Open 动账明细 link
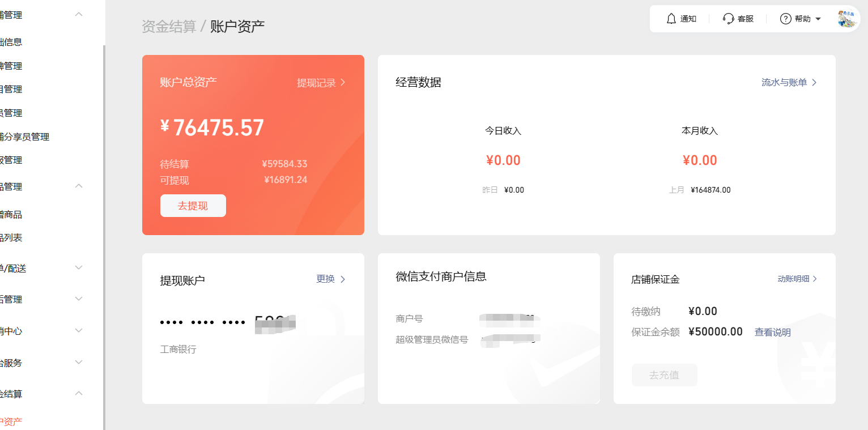Image resolution: width=868 pixels, height=430 pixels. pyautogui.click(x=793, y=279)
